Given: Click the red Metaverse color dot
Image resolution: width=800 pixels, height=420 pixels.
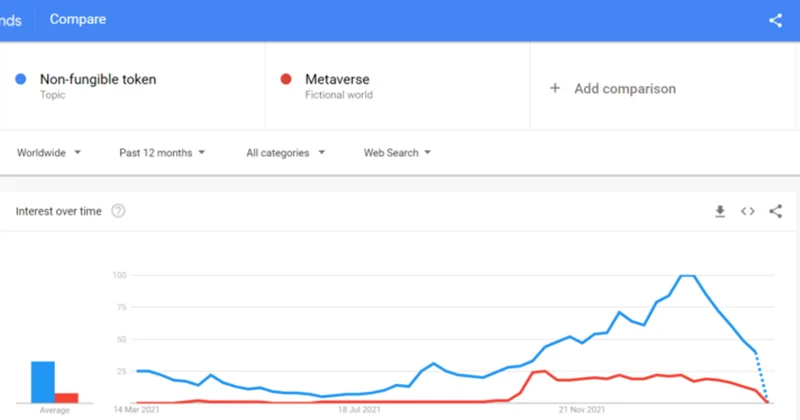Looking at the screenshot, I should pyautogui.click(x=286, y=79).
